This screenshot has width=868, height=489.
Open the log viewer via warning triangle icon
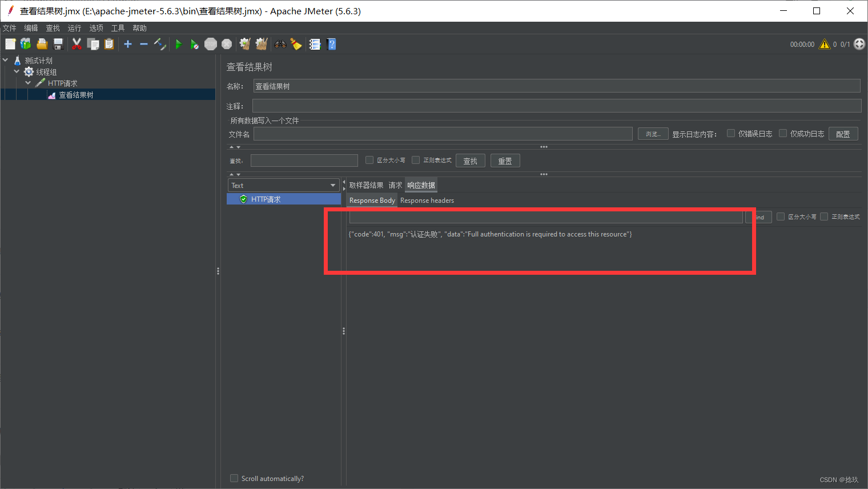(825, 44)
